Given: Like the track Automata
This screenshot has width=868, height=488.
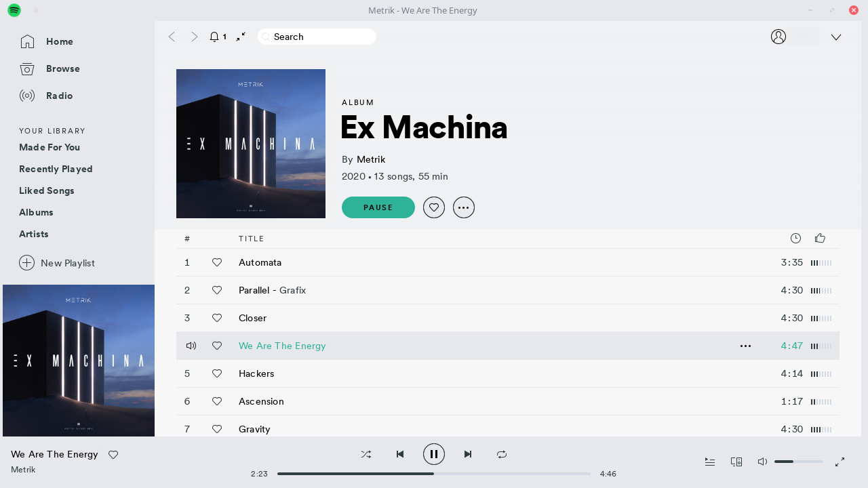Looking at the screenshot, I should click(217, 262).
